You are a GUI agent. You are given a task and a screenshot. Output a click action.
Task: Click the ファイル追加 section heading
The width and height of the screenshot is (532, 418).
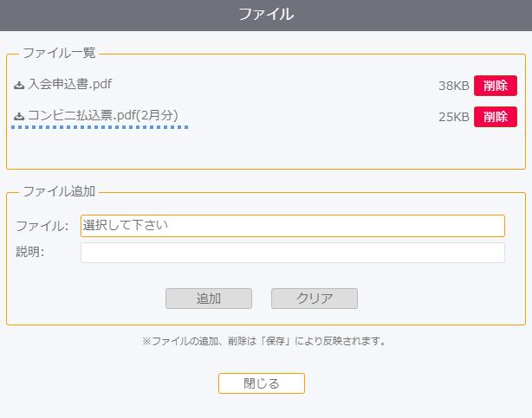tap(59, 191)
